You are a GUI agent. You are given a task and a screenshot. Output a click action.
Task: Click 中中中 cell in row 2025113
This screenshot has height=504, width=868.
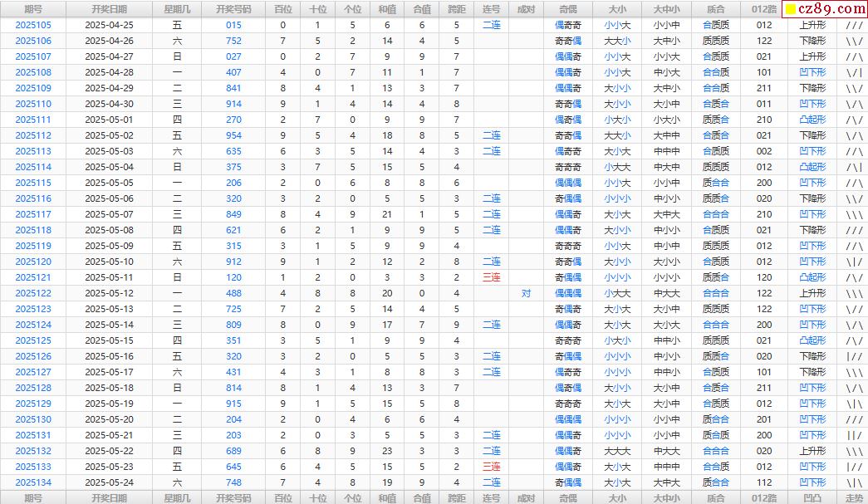tap(666, 151)
